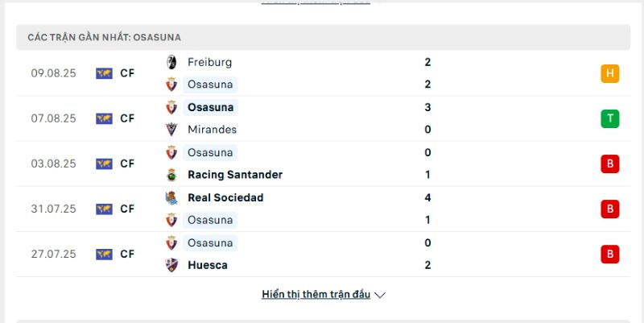
Task: Click the Racing Santander crest icon
Action: point(171,175)
